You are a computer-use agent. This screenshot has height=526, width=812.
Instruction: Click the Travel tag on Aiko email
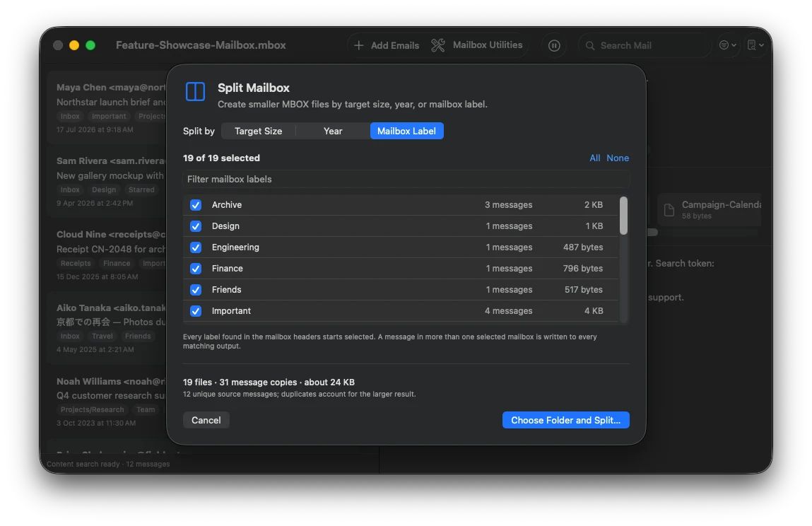click(x=102, y=337)
